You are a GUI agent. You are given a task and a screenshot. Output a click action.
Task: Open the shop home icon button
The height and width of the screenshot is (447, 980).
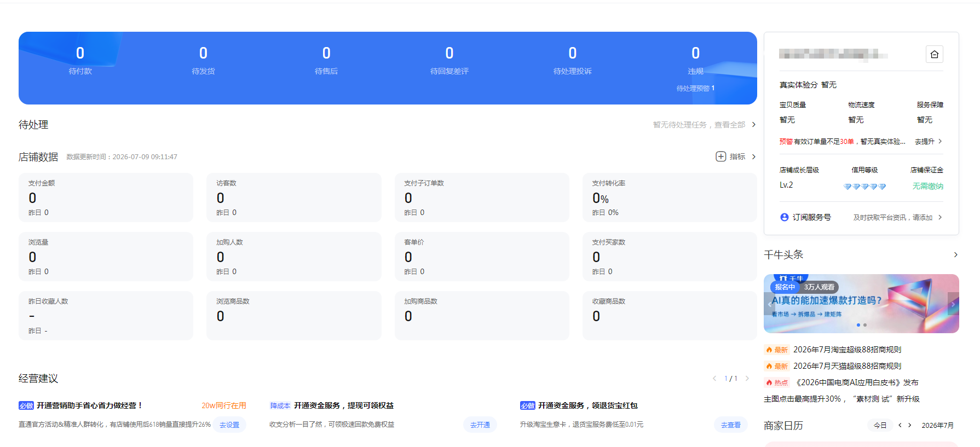click(x=934, y=54)
